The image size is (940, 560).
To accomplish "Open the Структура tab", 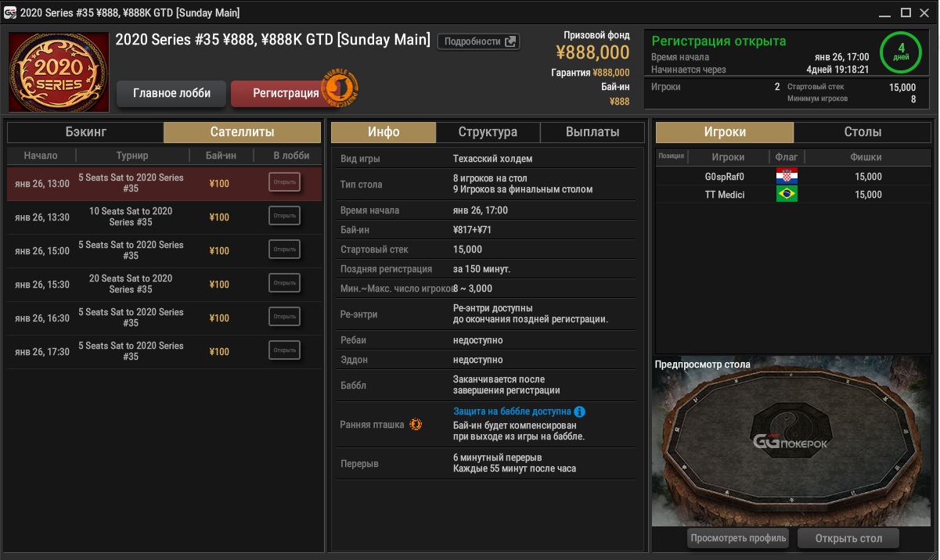I will point(488,132).
